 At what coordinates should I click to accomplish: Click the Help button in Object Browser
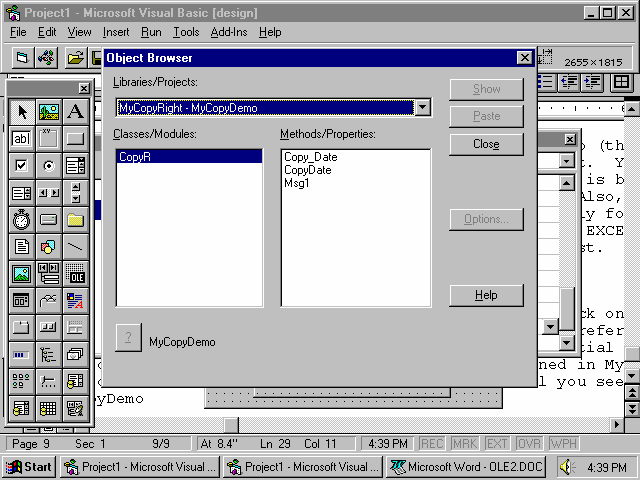(486, 295)
